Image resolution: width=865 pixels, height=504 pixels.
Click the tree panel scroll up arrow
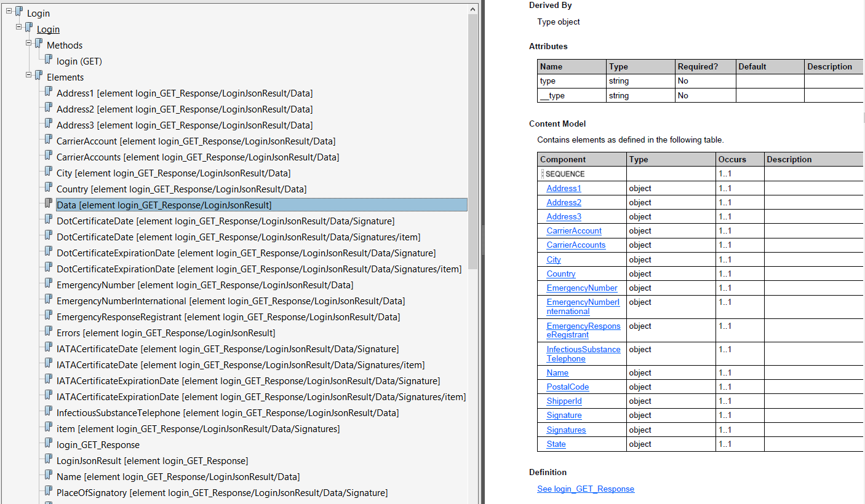click(x=473, y=9)
